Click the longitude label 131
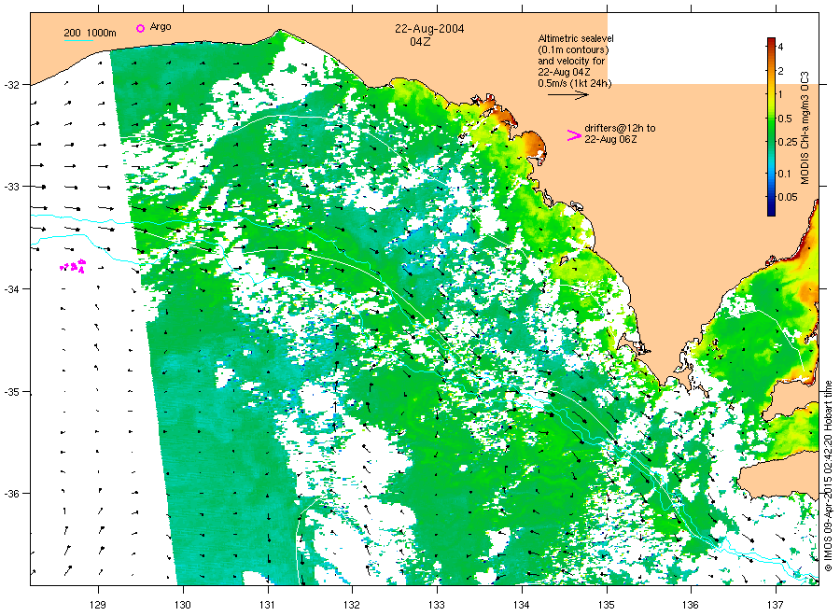The image size is (840, 616). pos(267,606)
